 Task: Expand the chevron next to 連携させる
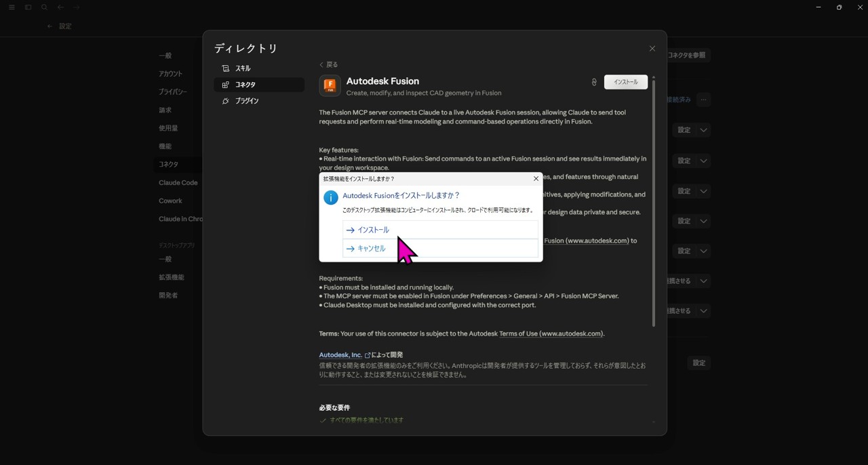pos(703,281)
